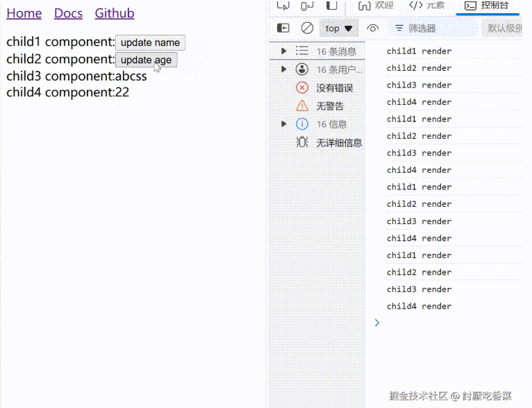The image size is (532, 408).
Task: Click the user avatar icon in sidebar
Action: pyautogui.click(x=302, y=69)
